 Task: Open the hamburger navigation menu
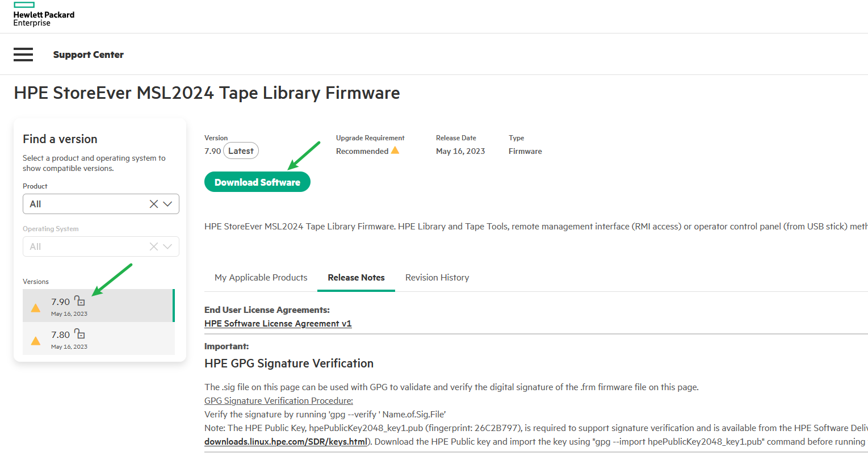tap(23, 55)
